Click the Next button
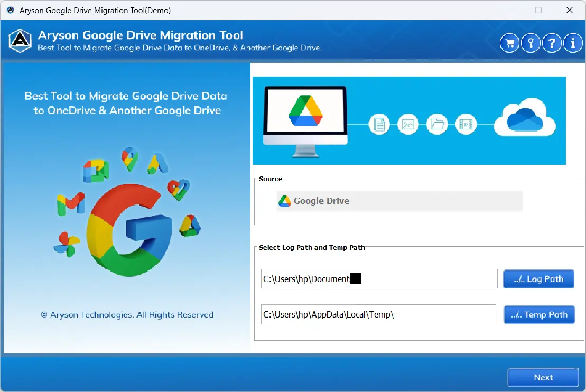 543,377
